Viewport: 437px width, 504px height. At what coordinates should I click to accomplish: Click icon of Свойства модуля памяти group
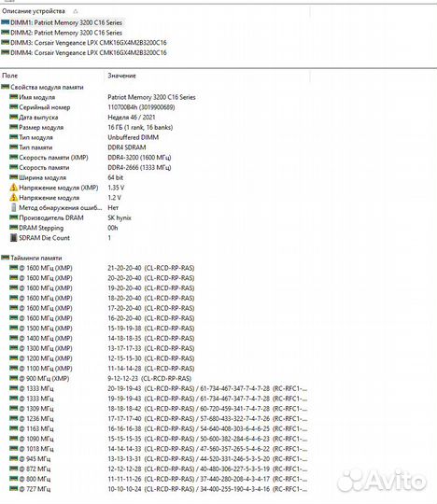click(x=6, y=87)
